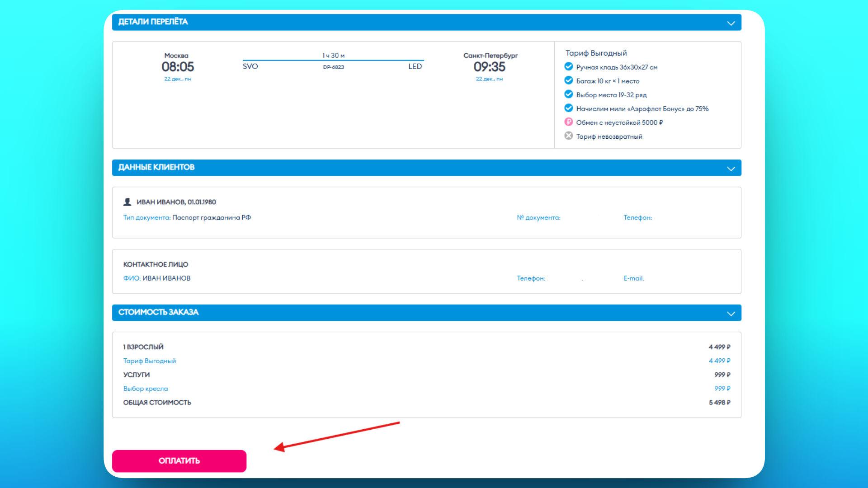The image size is (868, 488).
Task: Collapse the Стоимость заказа section chevron
Action: pyautogui.click(x=731, y=314)
